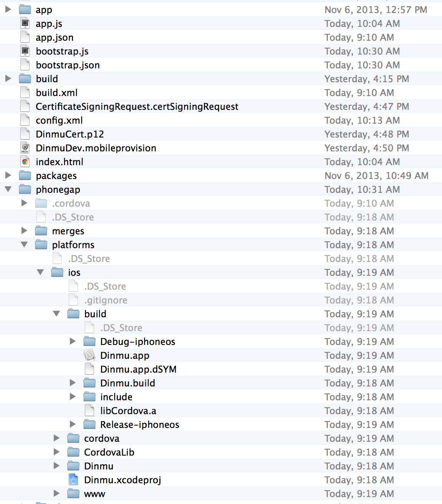Select the 'include' folder name

(x=116, y=397)
